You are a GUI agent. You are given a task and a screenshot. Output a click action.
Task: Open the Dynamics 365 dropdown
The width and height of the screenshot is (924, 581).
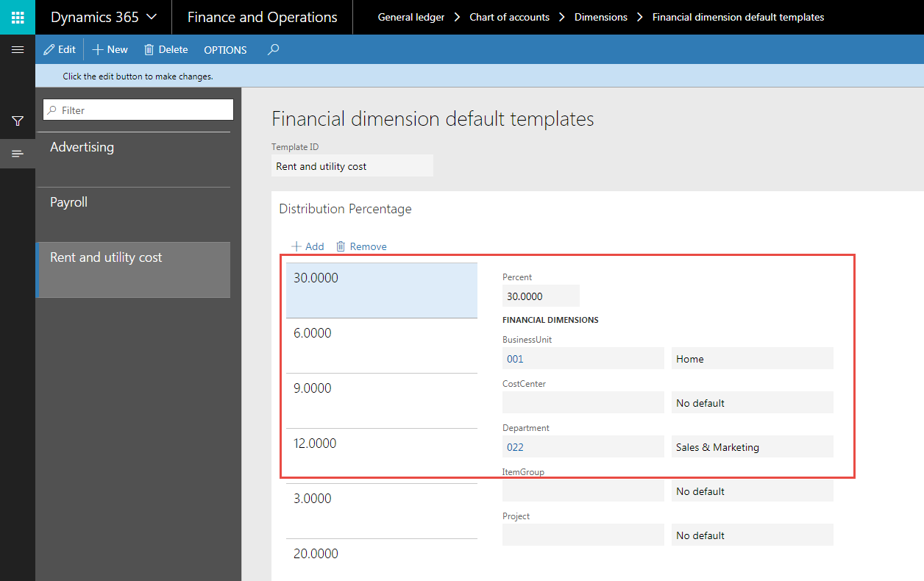(x=103, y=17)
